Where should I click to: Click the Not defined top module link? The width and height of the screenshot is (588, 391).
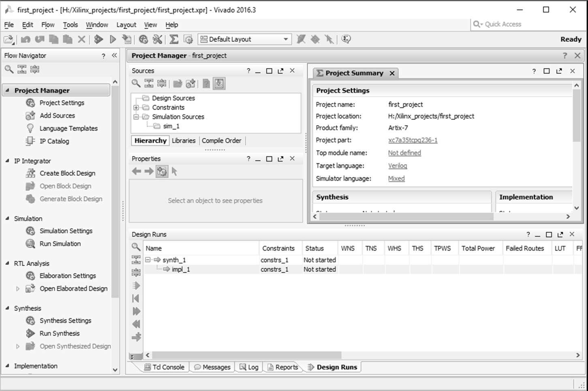pyautogui.click(x=404, y=153)
